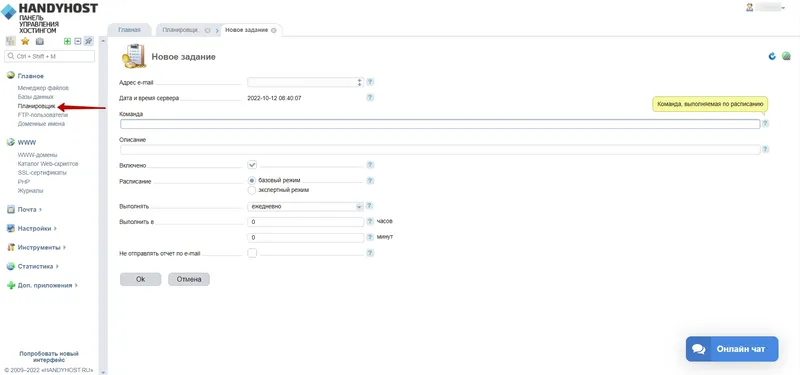Open Планировщик in sidebar
This screenshot has width=800, height=375.
point(37,106)
